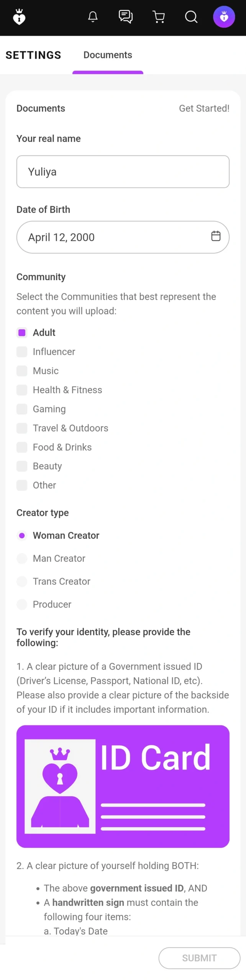The height and width of the screenshot is (980, 246).
Task: Open the notifications bell
Action: click(x=93, y=17)
